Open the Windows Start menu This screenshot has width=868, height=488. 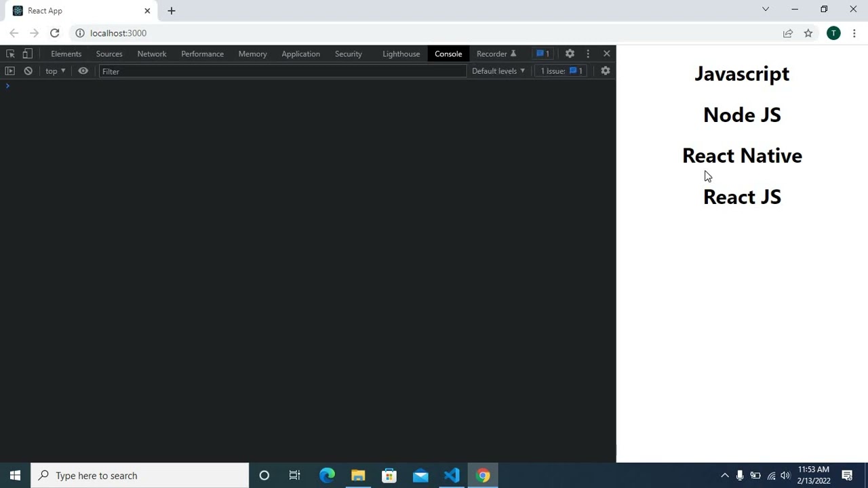[x=15, y=475]
